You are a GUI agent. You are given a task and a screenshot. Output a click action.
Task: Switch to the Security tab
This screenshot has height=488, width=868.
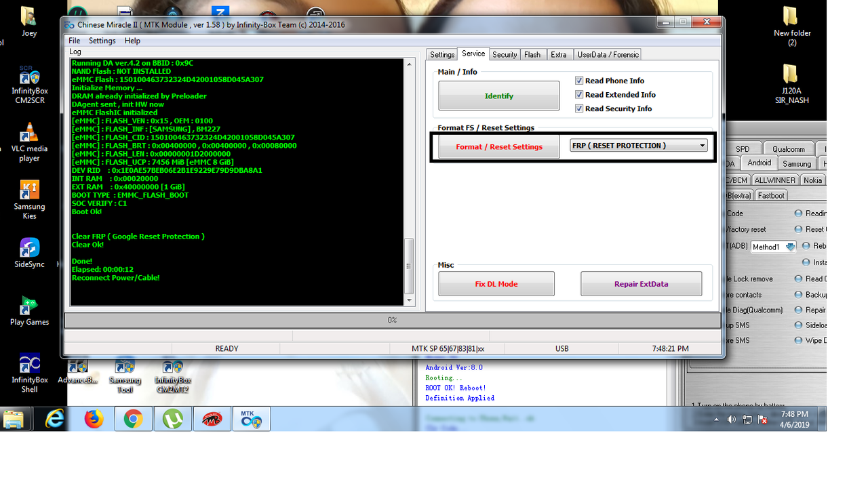(x=505, y=55)
